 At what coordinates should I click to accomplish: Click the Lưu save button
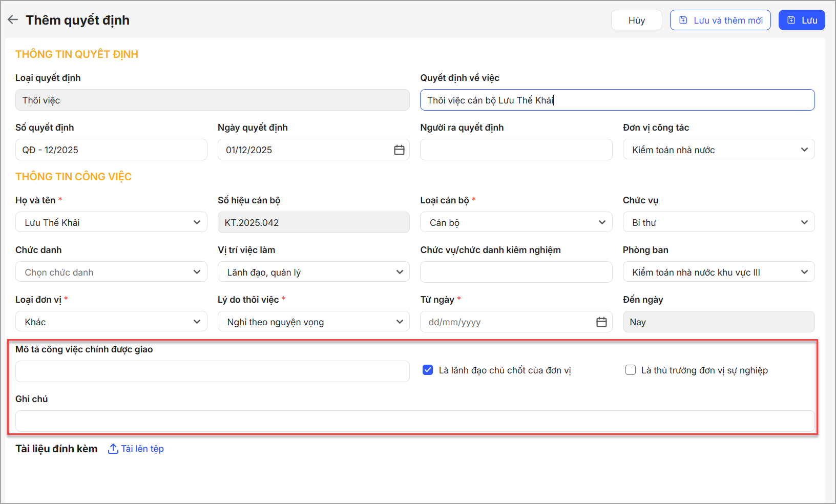801,20
